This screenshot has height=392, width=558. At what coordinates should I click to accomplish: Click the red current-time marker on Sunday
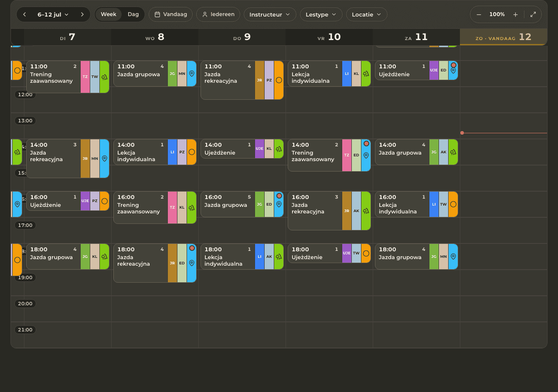(x=462, y=133)
